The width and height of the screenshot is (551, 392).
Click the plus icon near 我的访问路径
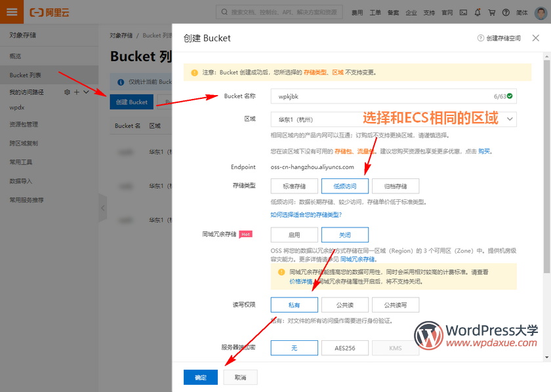(77, 92)
